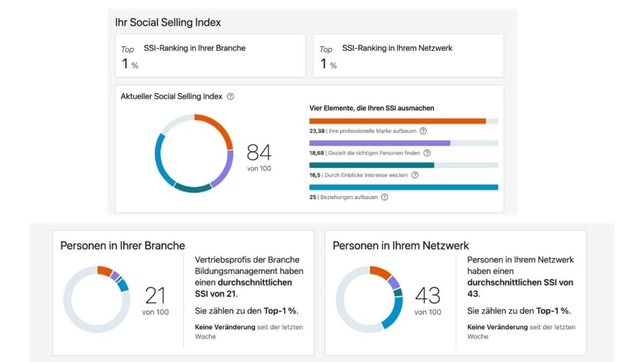Click 'Keine Veränderung' in the Netzwerk card
Screen dimensions: 644x362
coord(497,327)
